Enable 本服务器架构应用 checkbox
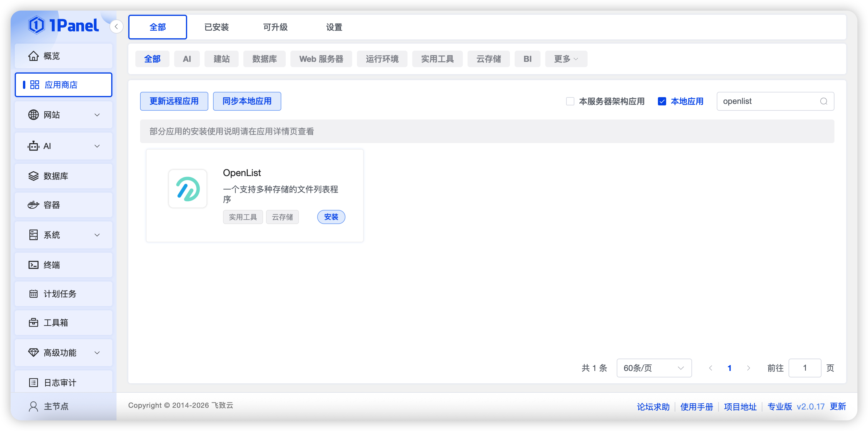The height and width of the screenshot is (431, 868). coord(570,101)
